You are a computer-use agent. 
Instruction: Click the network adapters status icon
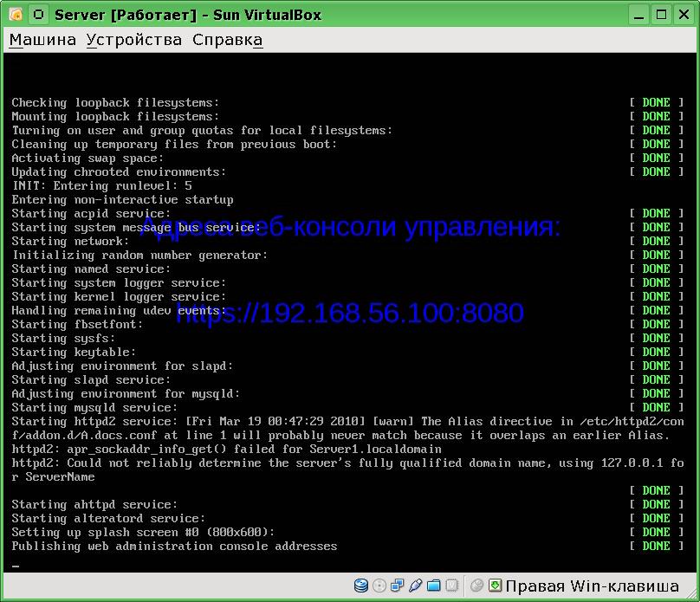click(x=397, y=586)
